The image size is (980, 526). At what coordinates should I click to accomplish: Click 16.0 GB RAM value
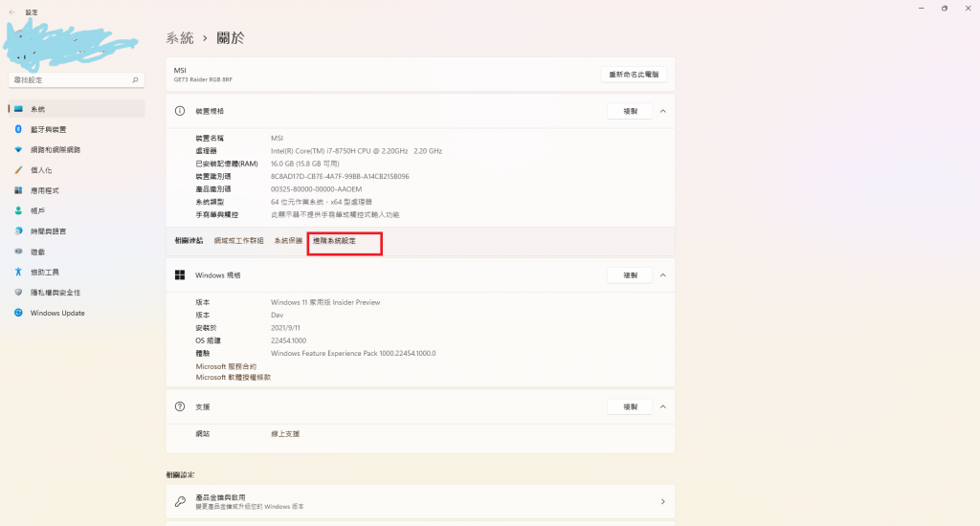(305, 164)
